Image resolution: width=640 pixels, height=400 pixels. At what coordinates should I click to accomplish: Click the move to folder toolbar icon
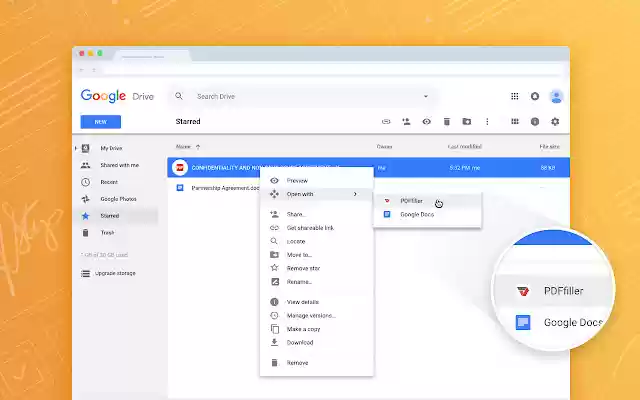tap(467, 122)
